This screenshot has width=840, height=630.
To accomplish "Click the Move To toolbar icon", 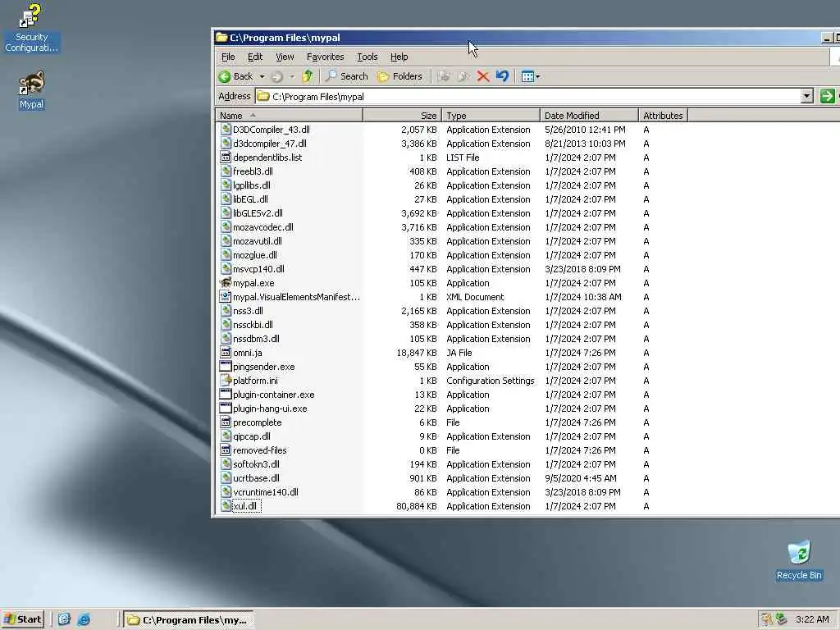I will 443,76.
